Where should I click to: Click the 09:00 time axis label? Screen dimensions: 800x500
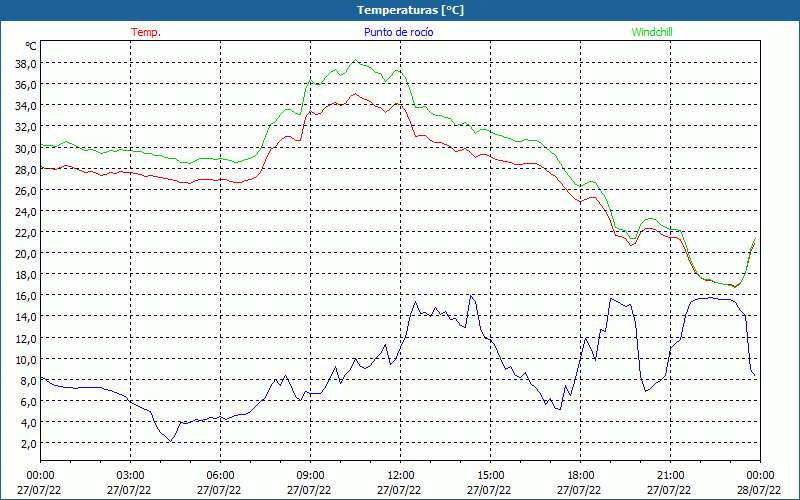click(311, 476)
